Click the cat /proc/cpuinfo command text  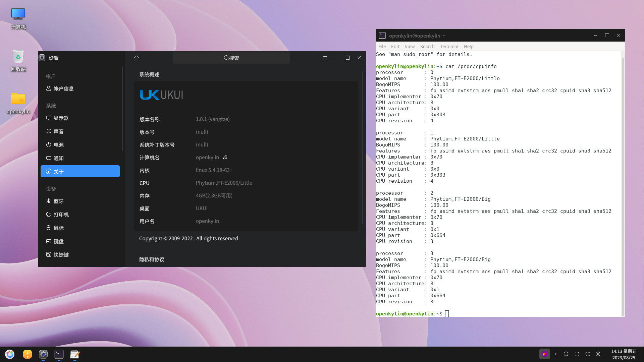[471, 66]
